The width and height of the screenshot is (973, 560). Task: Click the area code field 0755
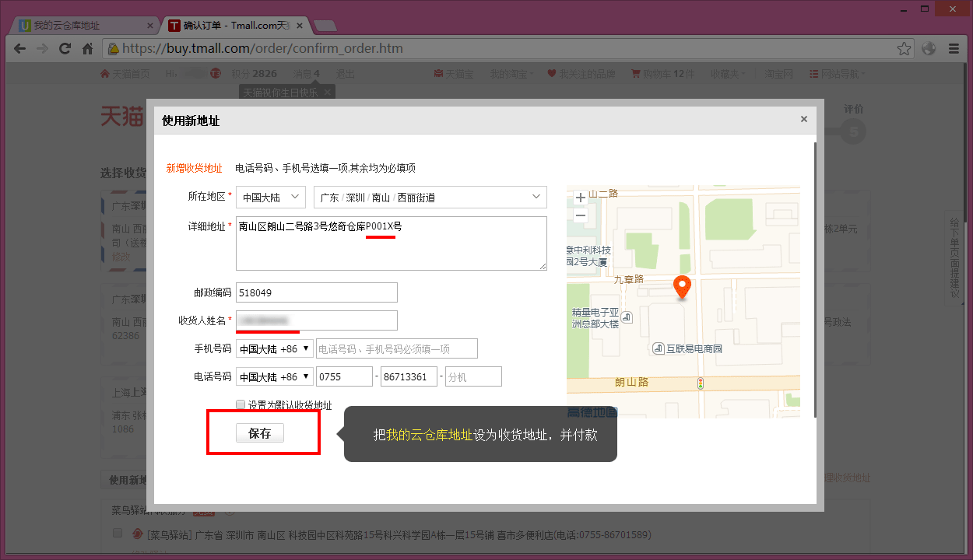(345, 376)
